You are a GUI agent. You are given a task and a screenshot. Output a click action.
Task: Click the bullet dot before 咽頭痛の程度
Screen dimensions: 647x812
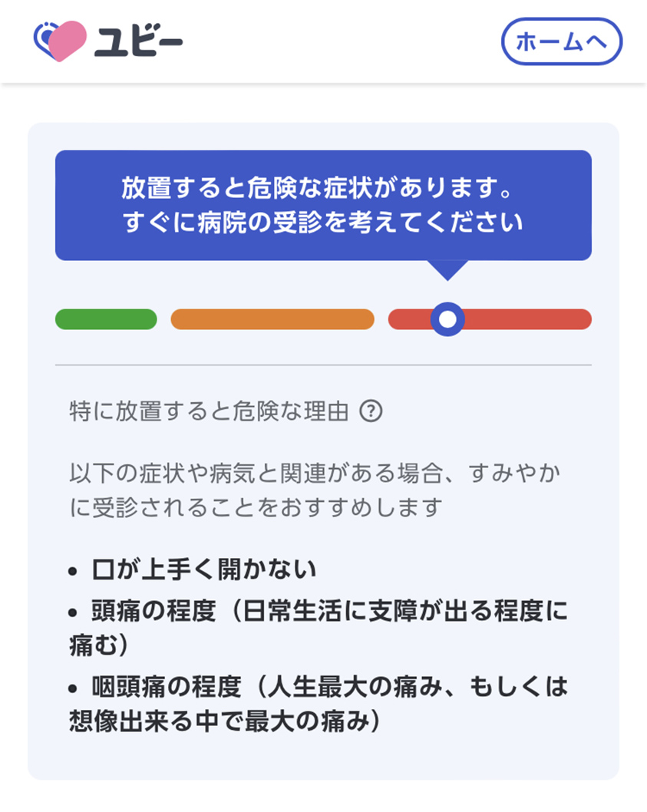click(x=73, y=688)
